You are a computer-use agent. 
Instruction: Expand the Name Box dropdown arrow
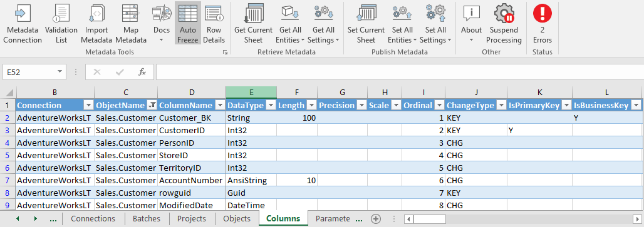(x=60, y=72)
